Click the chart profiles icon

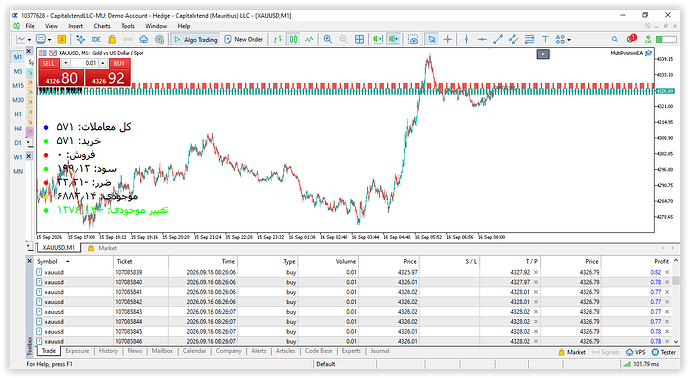pyautogui.click(x=41, y=39)
